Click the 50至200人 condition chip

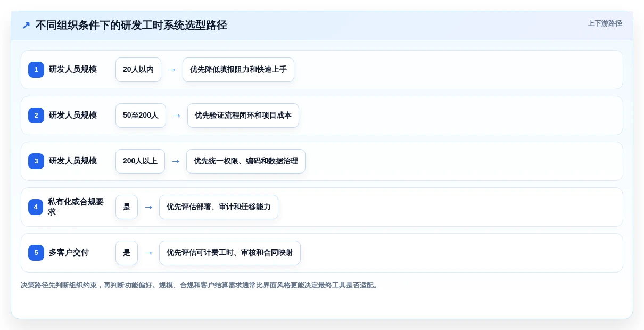pyautogui.click(x=141, y=115)
